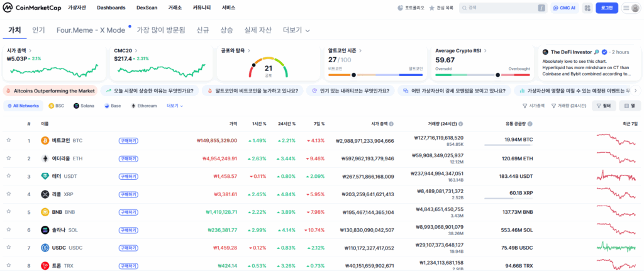Open the 거래량 (24시간) filter dropdown

point(569,106)
